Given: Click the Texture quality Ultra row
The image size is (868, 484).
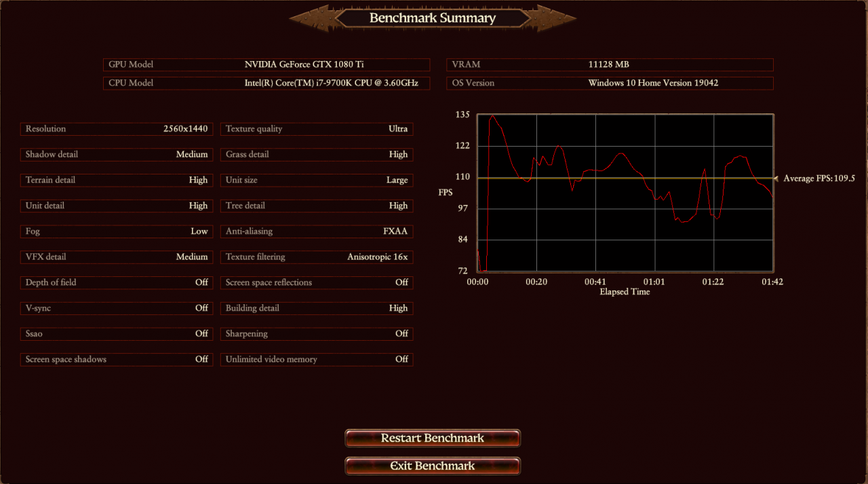Looking at the screenshot, I should click(x=317, y=129).
